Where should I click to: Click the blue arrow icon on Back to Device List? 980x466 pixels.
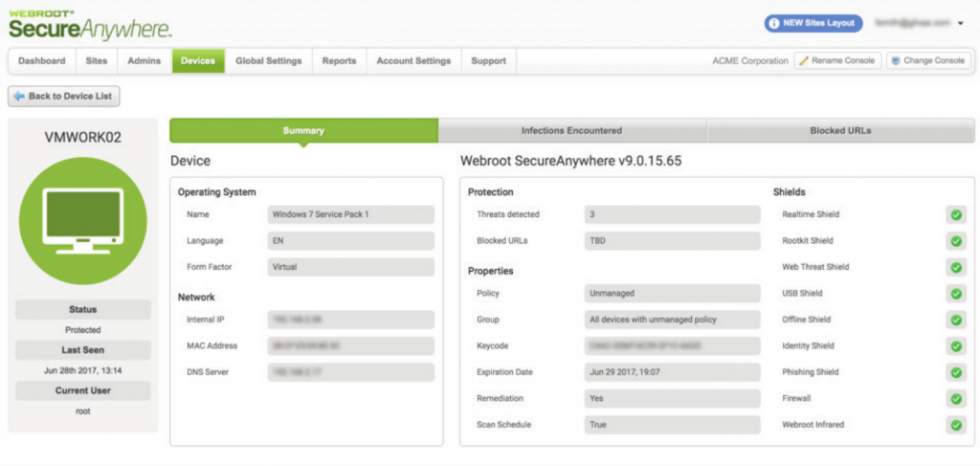19,97
